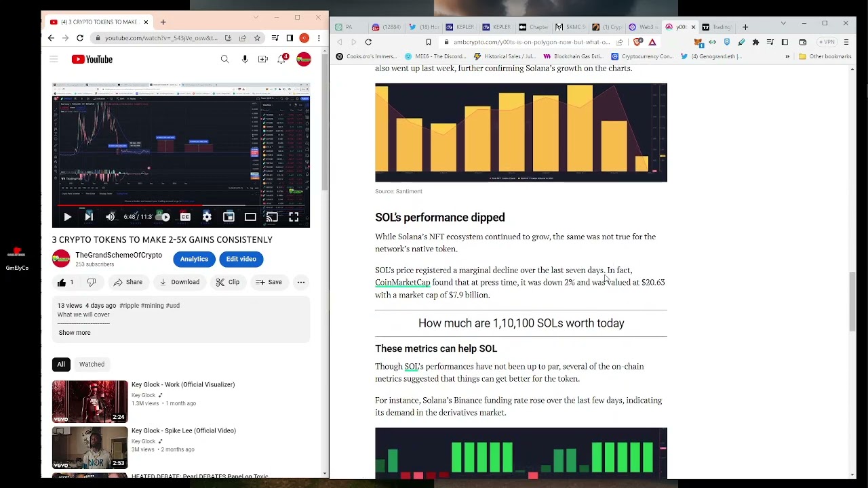Download the YouTube video
The width and height of the screenshot is (868, 488).
179,282
